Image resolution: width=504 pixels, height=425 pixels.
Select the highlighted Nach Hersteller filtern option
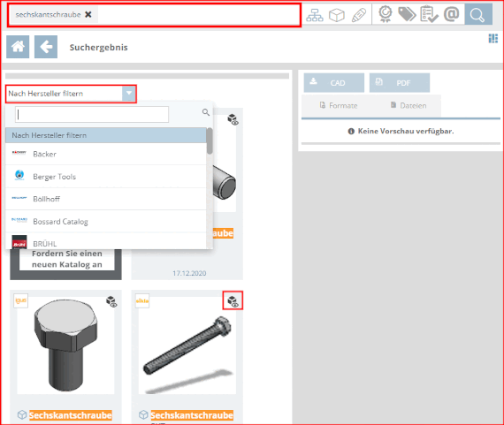(x=106, y=135)
